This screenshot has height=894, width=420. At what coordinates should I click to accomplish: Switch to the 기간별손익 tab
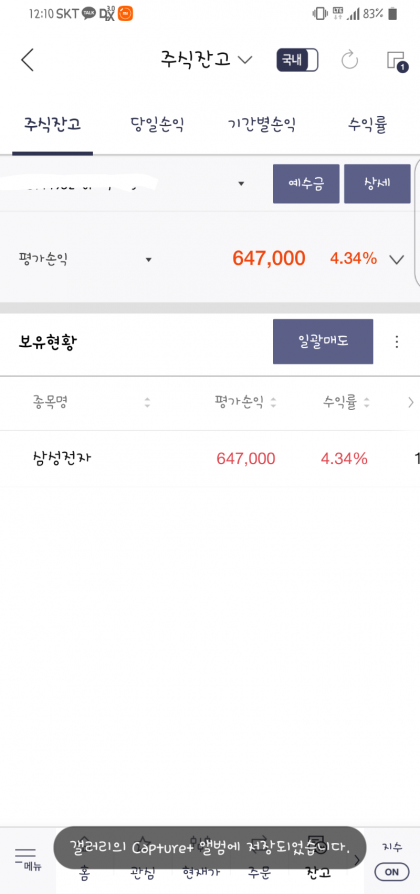coord(262,125)
